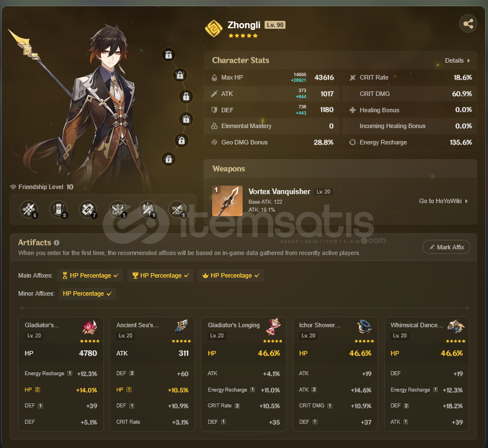Expand Character Stats Details
The width and height of the screenshot is (488, 448).
pyautogui.click(x=457, y=60)
